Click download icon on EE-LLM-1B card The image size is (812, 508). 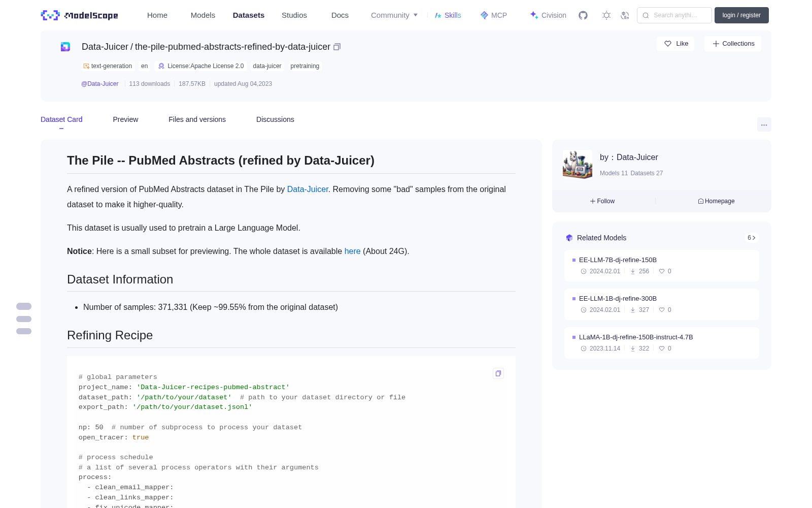[x=633, y=310]
